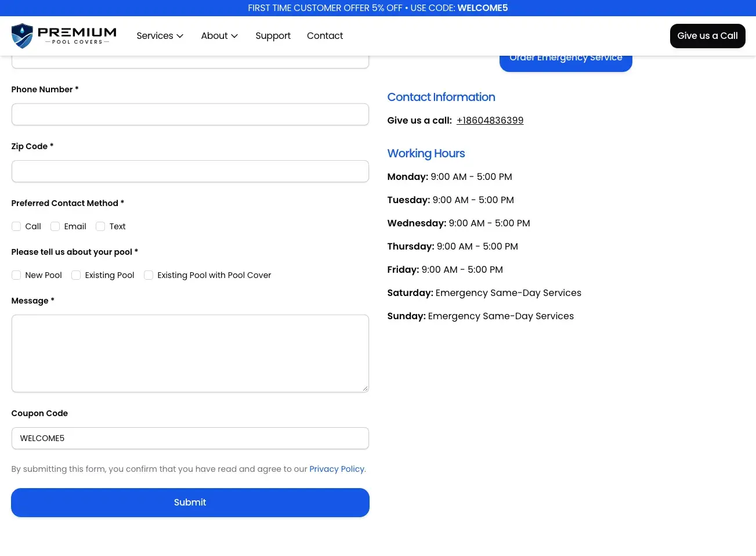Click the WELCOME5 promo code in banner
The image size is (756, 556).
tap(483, 8)
